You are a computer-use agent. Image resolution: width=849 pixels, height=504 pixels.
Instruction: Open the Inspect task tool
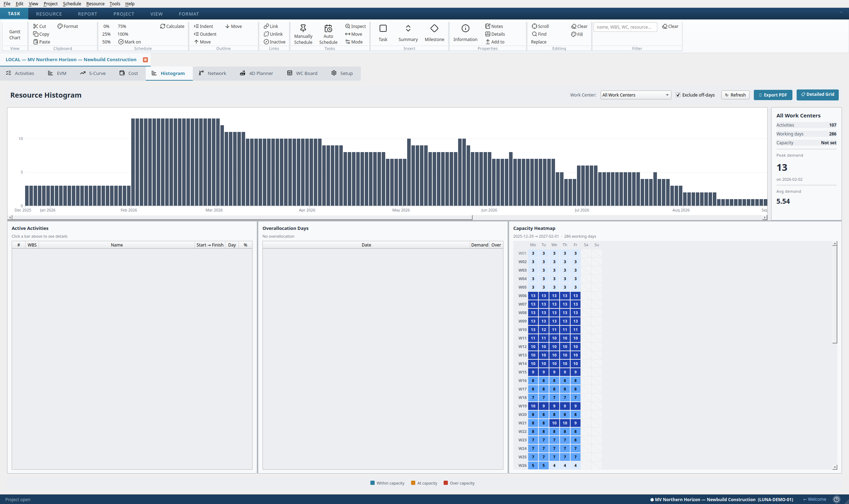[355, 26]
